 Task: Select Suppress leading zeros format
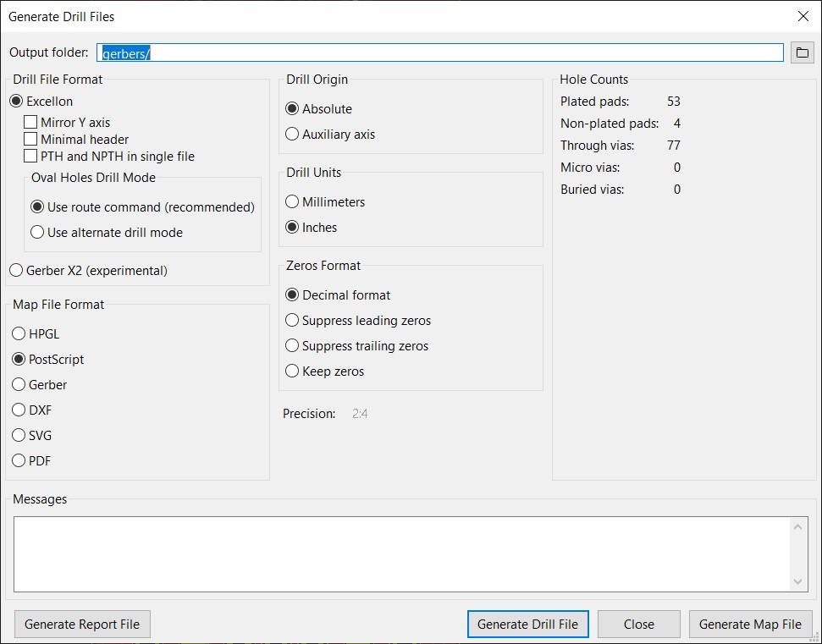click(x=292, y=320)
